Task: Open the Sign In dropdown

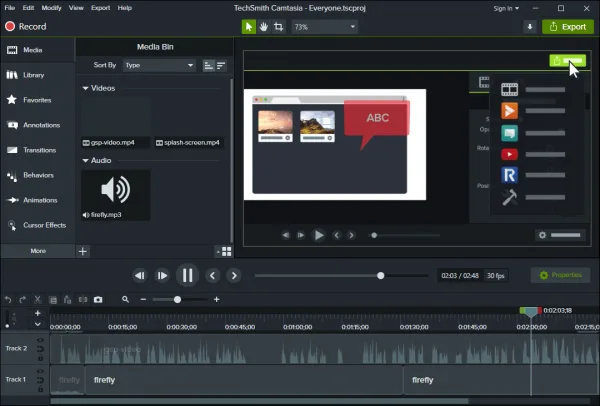Action: click(506, 8)
